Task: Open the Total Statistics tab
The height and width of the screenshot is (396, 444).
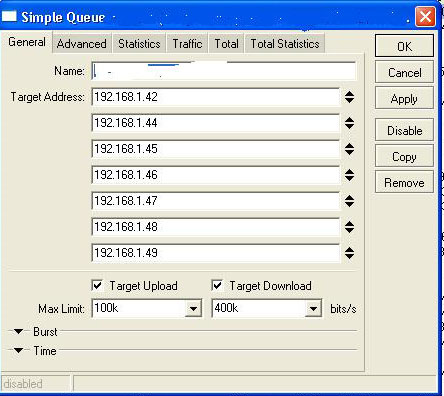Action: (x=285, y=44)
